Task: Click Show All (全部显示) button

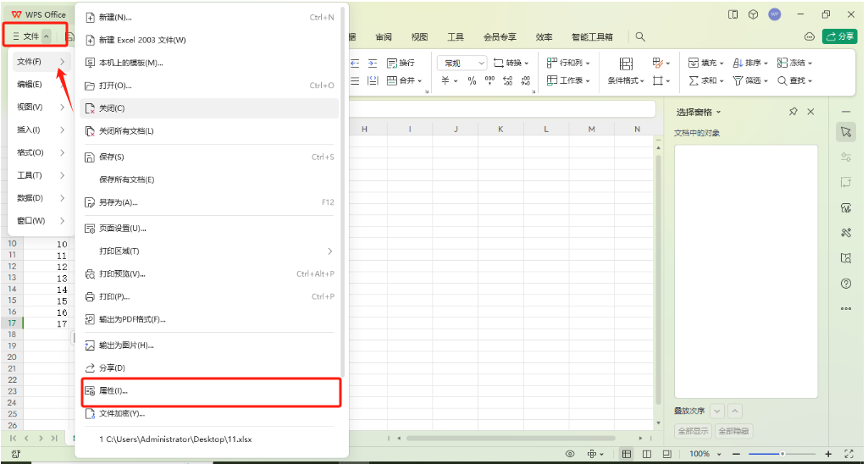Action: pos(693,431)
